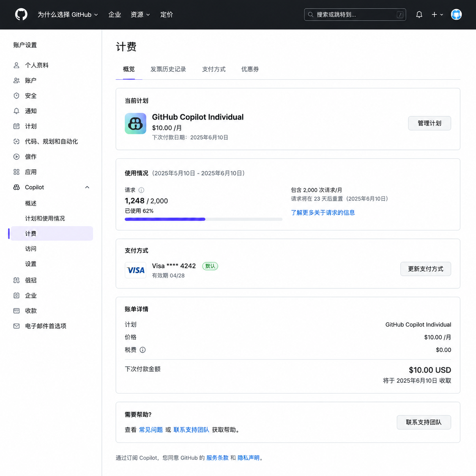Click the search magnifier icon
This screenshot has width=476, height=476.
tap(311, 14)
